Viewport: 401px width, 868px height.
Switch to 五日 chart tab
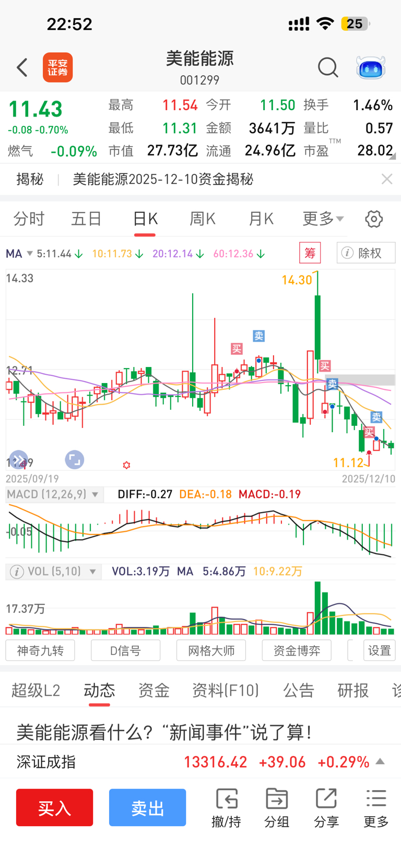point(86,219)
